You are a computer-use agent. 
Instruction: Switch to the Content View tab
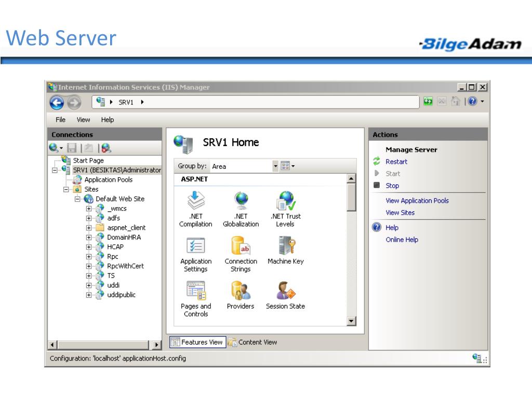click(252, 342)
